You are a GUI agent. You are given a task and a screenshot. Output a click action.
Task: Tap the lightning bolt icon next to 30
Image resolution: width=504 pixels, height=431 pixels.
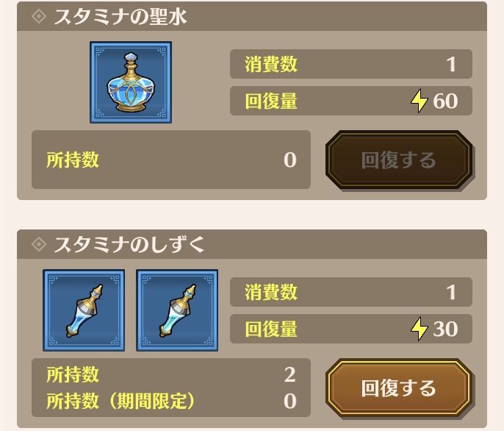point(419,329)
